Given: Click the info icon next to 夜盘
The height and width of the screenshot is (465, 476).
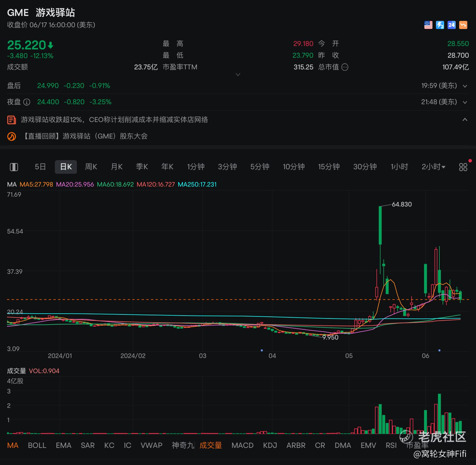Looking at the screenshot, I should [x=27, y=102].
